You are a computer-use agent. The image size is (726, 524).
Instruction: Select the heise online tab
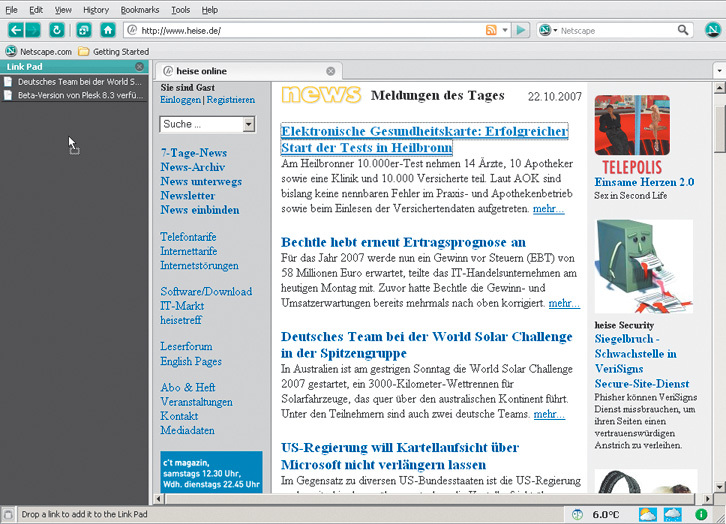click(248, 71)
